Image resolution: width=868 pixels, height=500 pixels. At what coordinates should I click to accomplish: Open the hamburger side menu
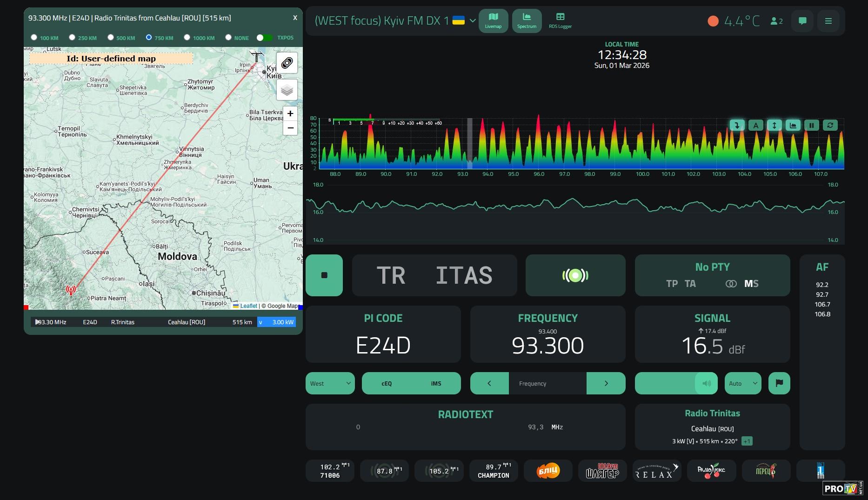[x=828, y=21]
